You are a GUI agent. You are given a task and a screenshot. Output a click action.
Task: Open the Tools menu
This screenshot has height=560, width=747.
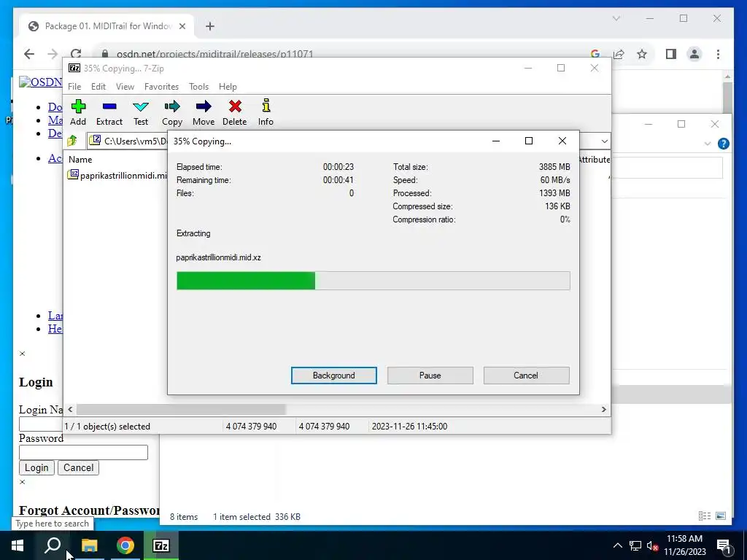coord(198,87)
